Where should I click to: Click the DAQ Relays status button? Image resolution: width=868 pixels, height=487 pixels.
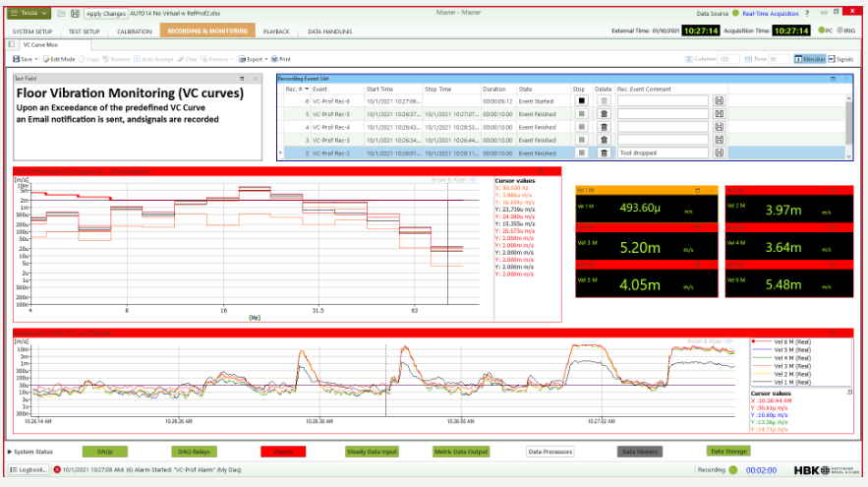[x=194, y=453]
